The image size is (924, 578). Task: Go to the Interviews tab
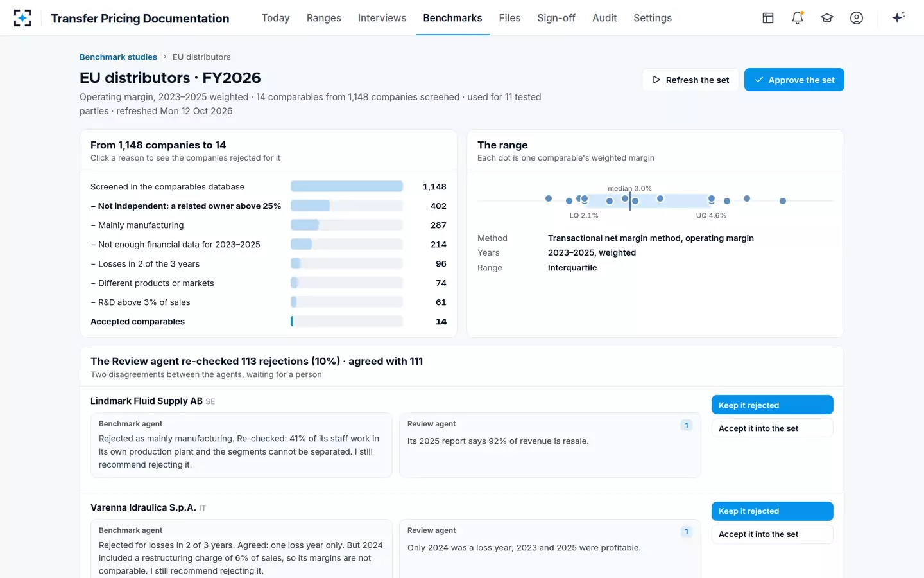[x=382, y=18]
